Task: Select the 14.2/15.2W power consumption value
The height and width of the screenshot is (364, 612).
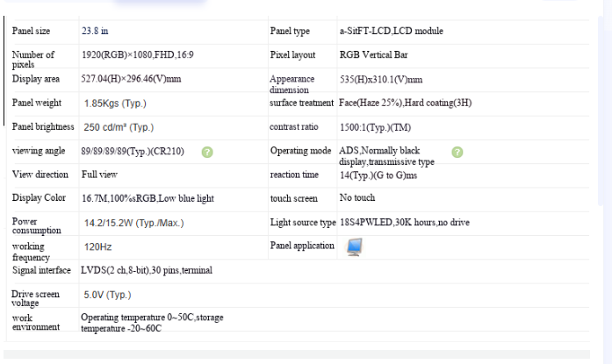Action: pos(133,223)
